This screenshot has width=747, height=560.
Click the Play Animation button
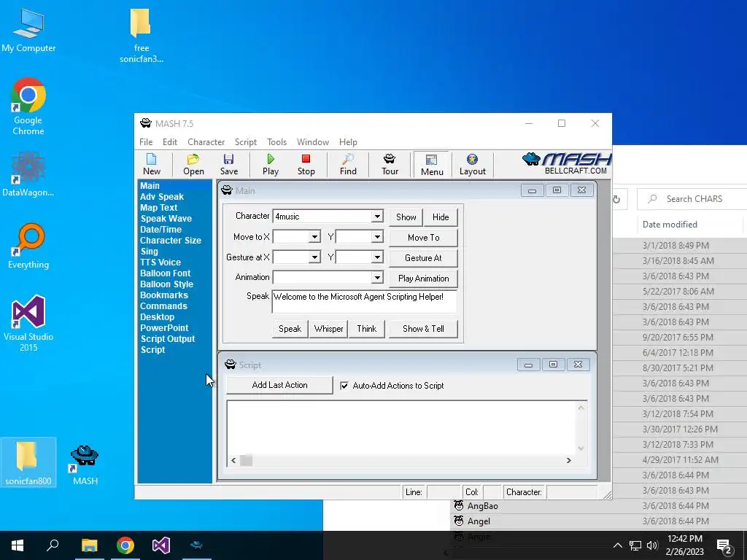pos(424,279)
